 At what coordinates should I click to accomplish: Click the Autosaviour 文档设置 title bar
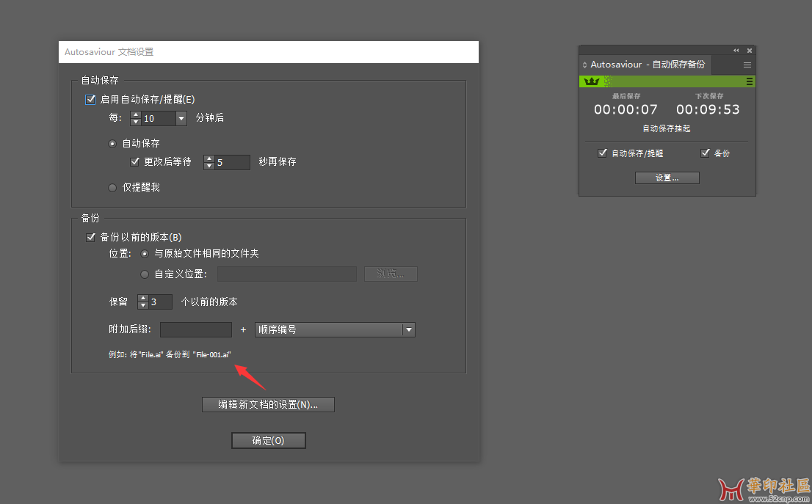point(268,52)
